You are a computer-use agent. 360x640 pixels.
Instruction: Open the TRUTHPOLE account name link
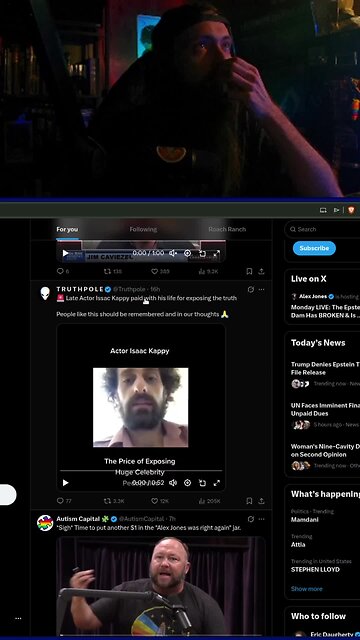[80, 289]
